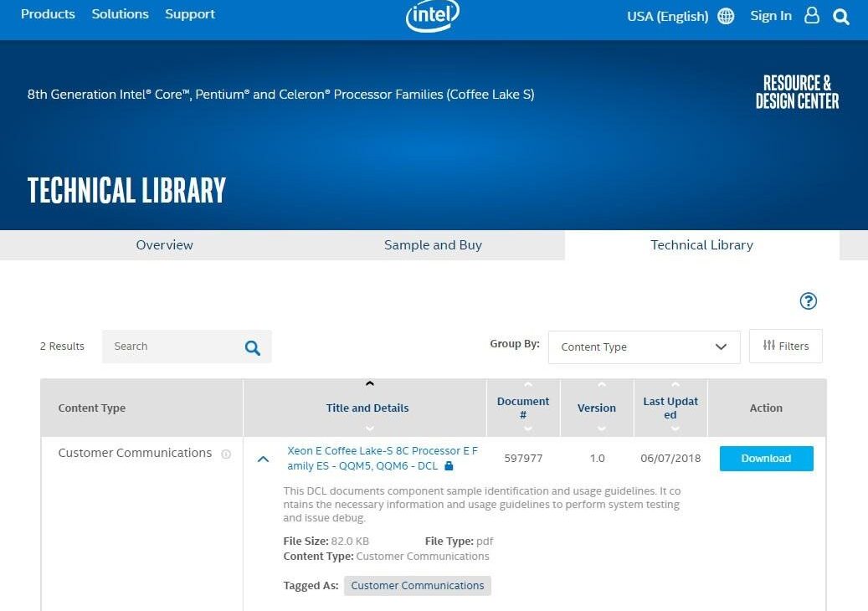
Task: Click the info icon beside Customer Communications
Action: (x=226, y=454)
